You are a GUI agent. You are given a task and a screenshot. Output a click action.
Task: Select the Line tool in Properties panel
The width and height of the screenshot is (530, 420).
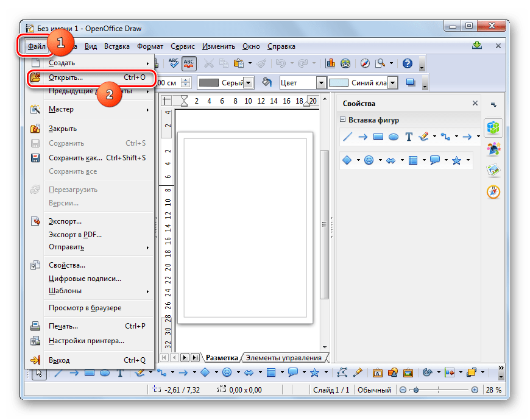click(x=348, y=137)
